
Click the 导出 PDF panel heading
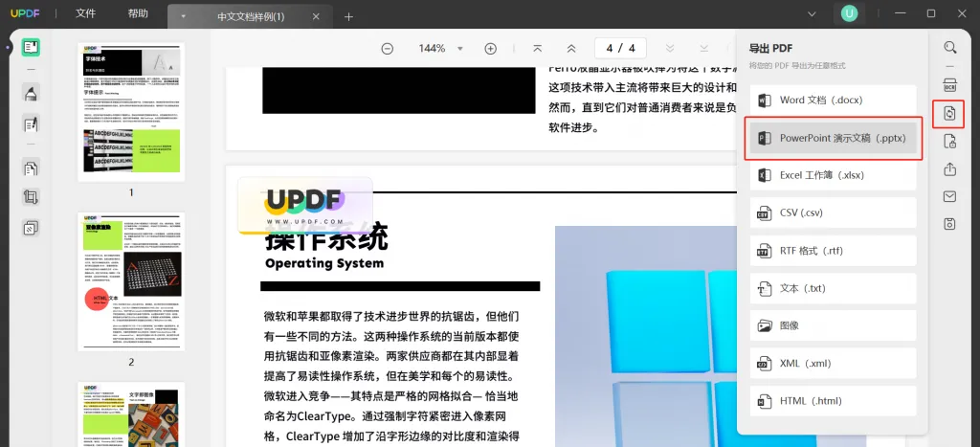[771, 48]
